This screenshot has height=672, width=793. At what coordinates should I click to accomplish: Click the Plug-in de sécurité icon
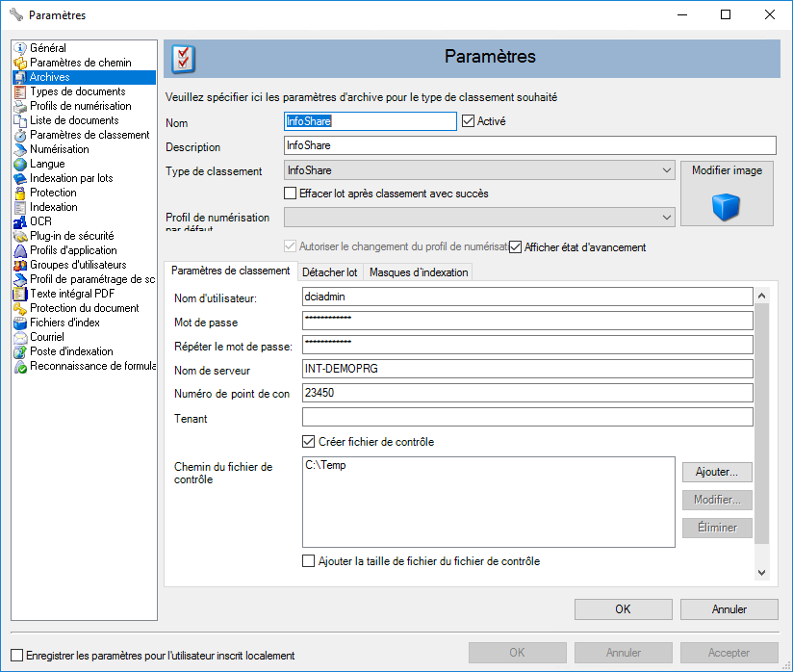coord(20,236)
